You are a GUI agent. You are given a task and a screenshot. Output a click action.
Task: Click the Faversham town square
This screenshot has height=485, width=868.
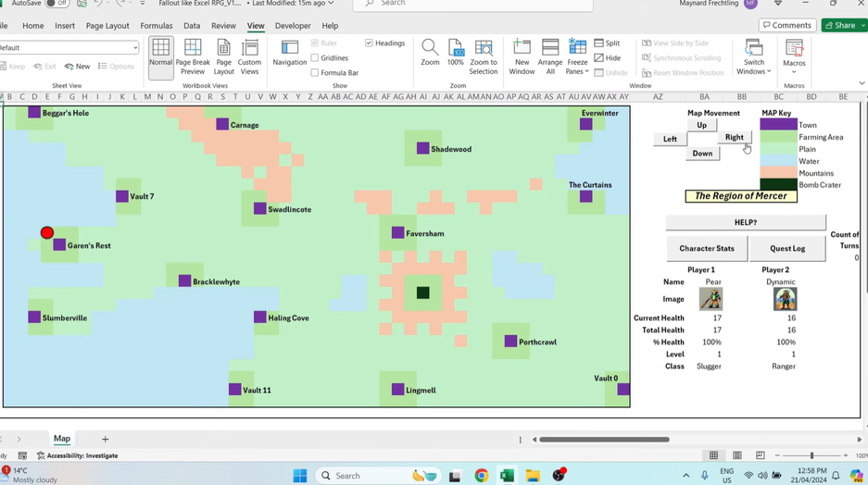coord(397,233)
